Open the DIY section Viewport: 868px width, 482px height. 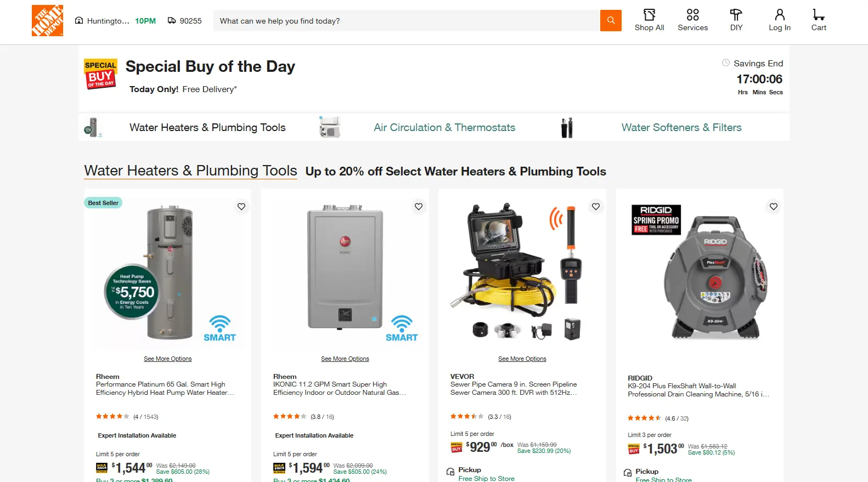click(x=736, y=20)
